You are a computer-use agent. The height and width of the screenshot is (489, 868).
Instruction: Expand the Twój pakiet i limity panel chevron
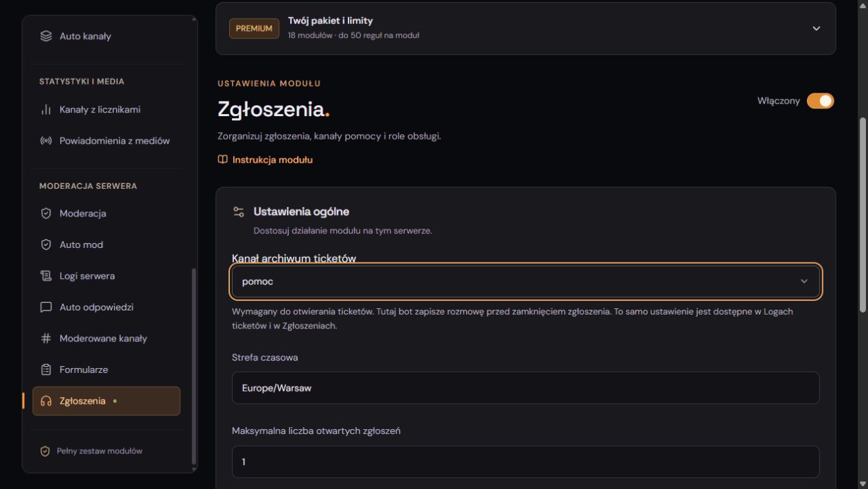(816, 28)
